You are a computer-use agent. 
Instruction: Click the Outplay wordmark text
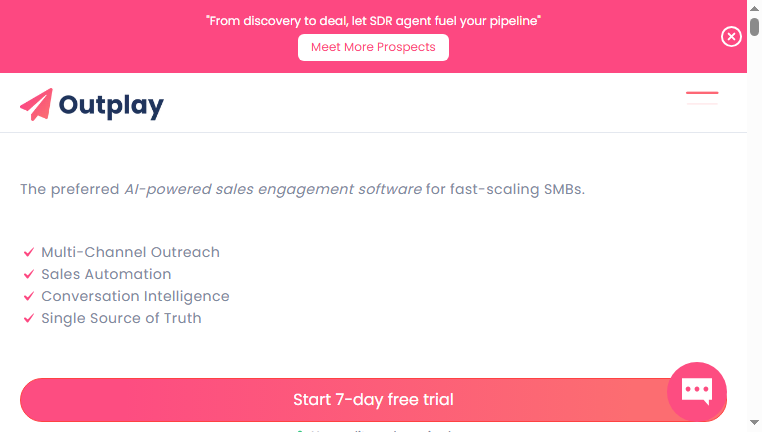(111, 105)
